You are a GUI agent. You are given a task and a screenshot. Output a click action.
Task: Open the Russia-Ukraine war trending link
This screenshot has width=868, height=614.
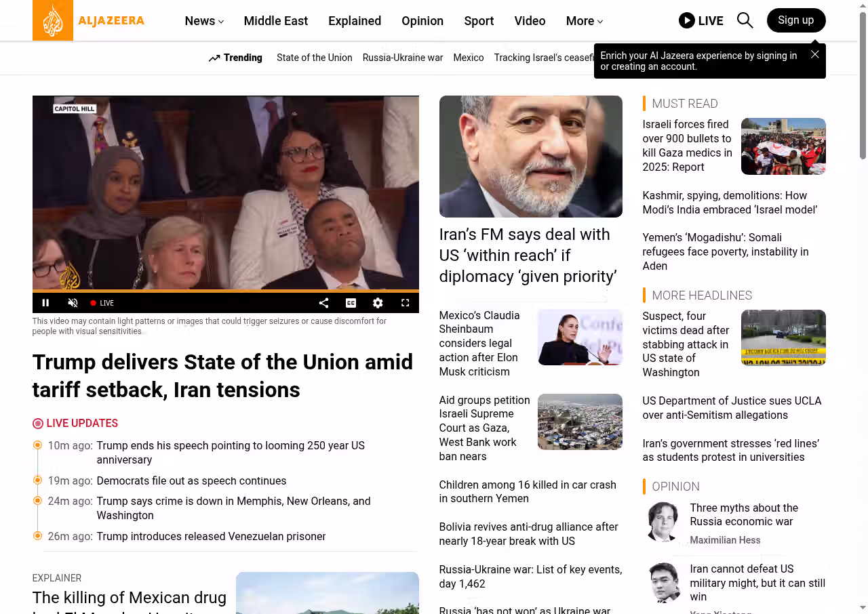pyautogui.click(x=402, y=58)
